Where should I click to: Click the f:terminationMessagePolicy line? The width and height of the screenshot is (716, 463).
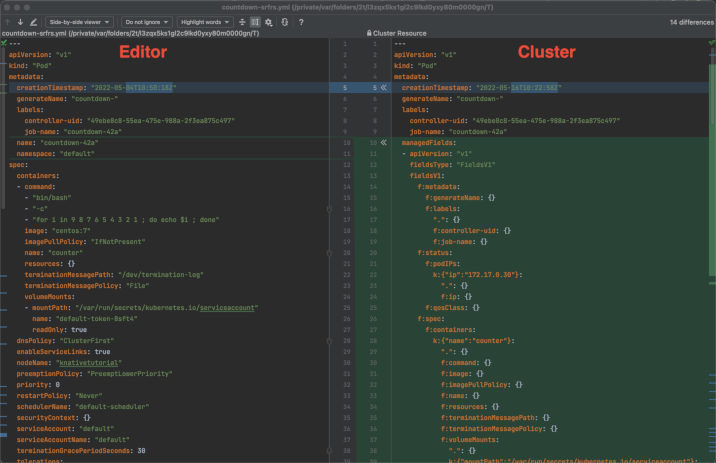[500, 429]
